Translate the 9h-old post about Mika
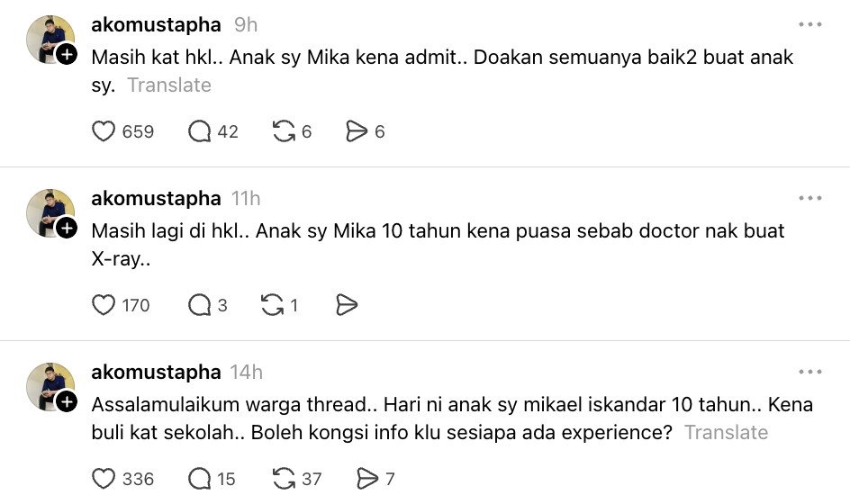 click(x=169, y=85)
